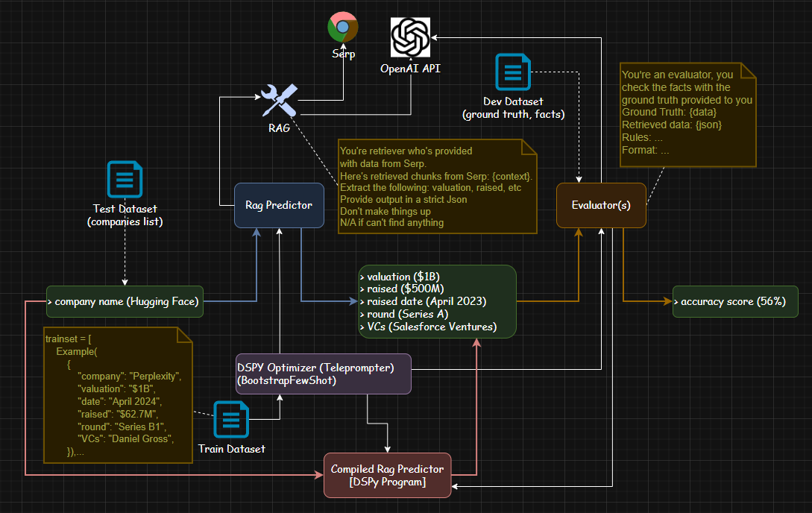Click the 'RAG' label under tools icon
812x513 pixels.
coord(279,128)
